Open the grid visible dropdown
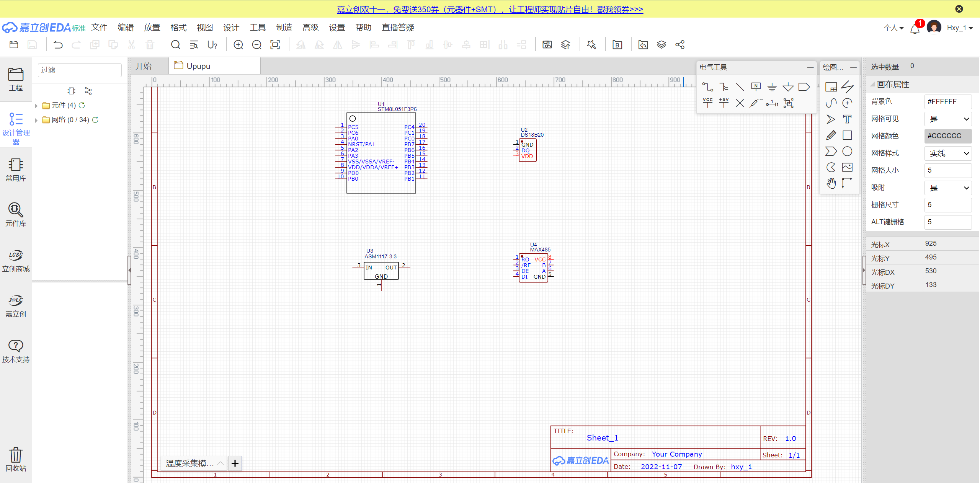 (x=948, y=119)
